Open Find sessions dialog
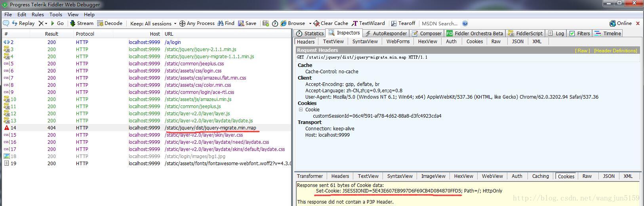 (x=226, y=23)
